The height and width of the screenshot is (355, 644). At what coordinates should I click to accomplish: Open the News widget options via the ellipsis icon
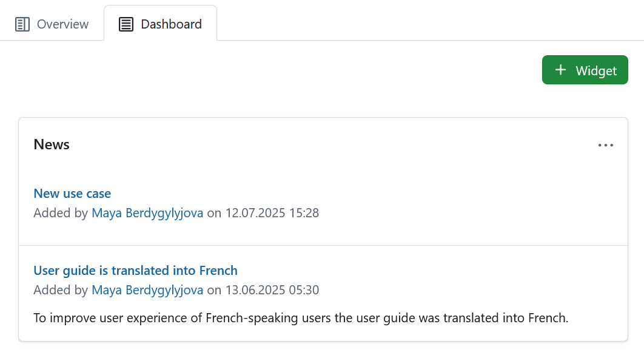pos(606,145)
